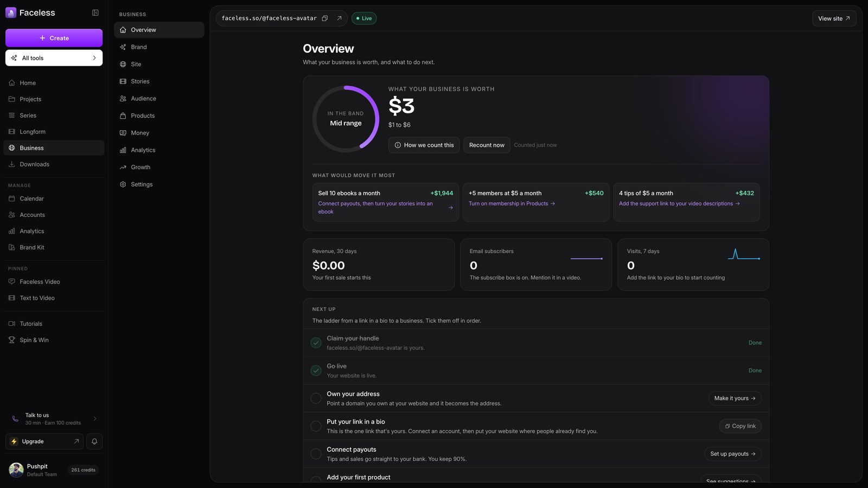
Task: Tick the Connect payouts circle
Action: (316, 454)
